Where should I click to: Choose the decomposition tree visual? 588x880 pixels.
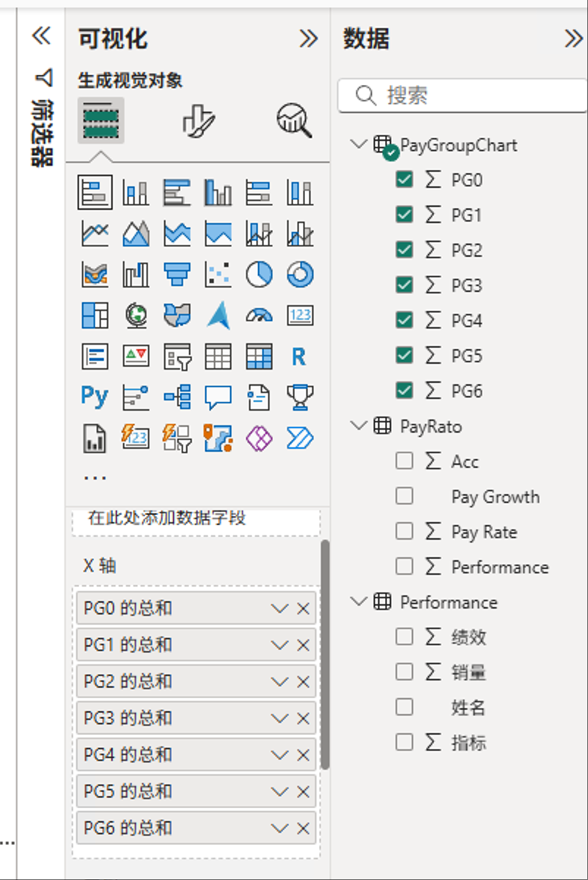pos(177,397)
